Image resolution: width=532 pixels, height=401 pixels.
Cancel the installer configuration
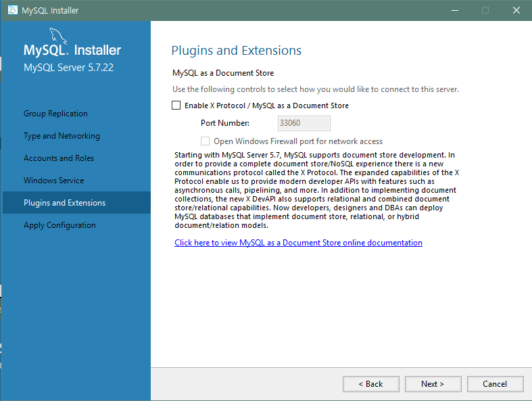tap(495, 384)
